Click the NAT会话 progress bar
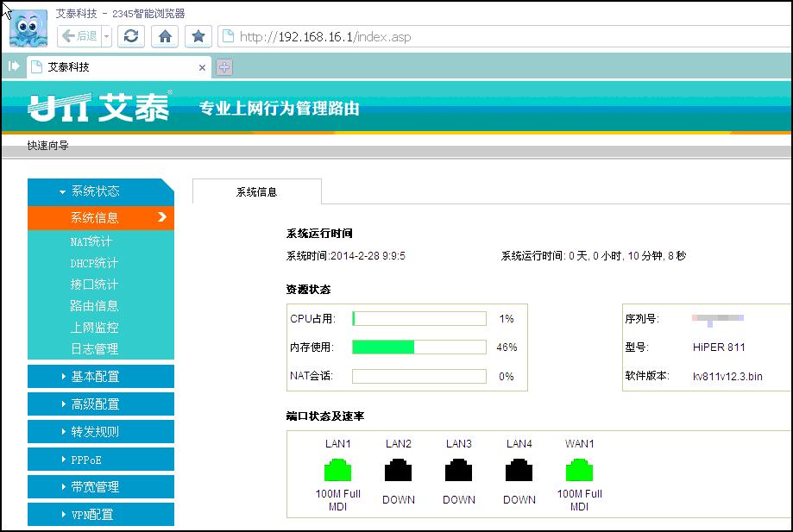The width and height of the screenshot is (793, 532). 419,377
